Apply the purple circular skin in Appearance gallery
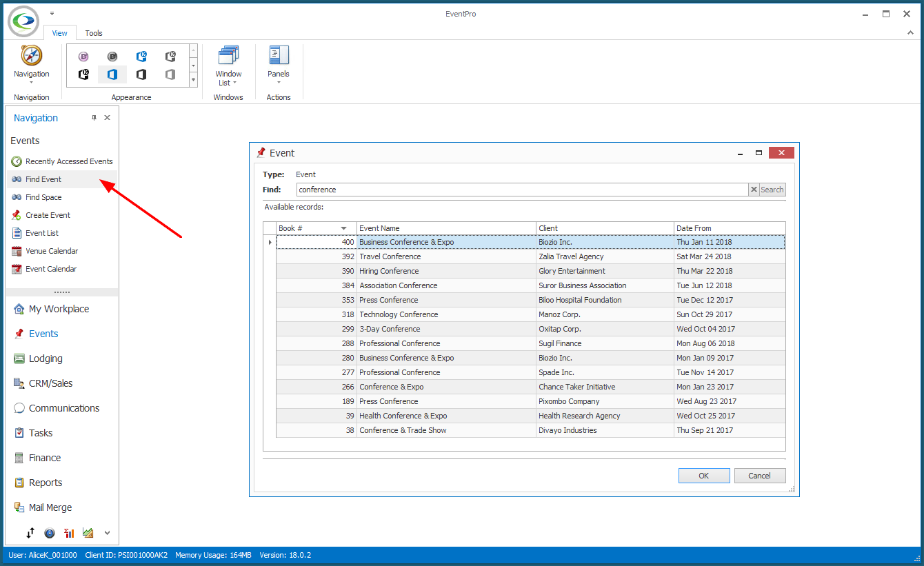The height and width of the screenshot is (566, 924). (x=83, y=57)
